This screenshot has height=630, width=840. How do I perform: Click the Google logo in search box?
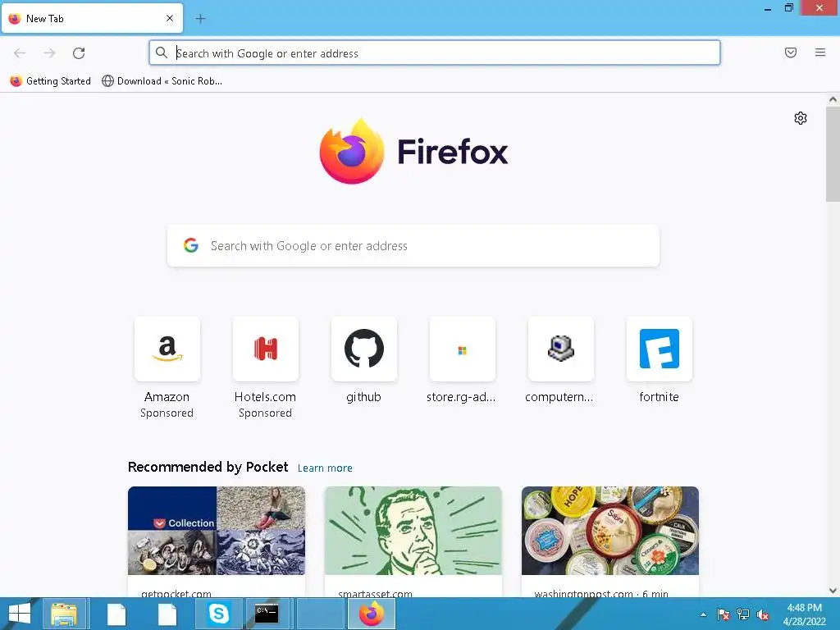(x=191, y=245)
